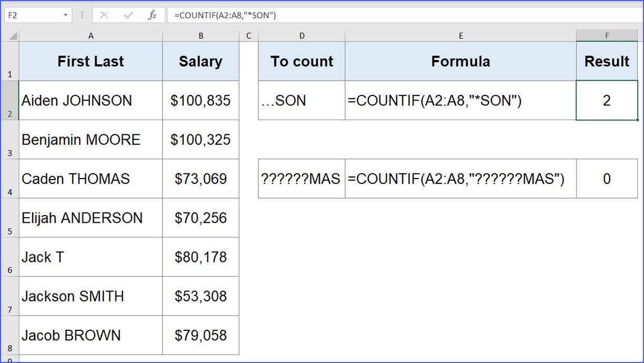Open the Name Box dropdown arrow
This screenshot has height=363, width=644.
(65, 15)
